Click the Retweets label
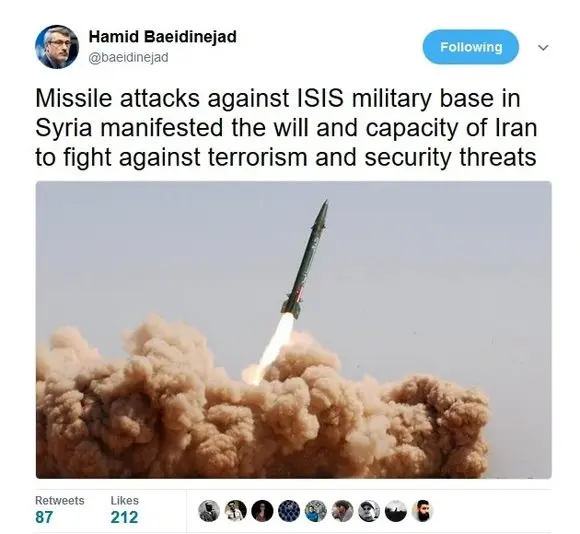This screenshot has height=534, width=580. point(60,500)
